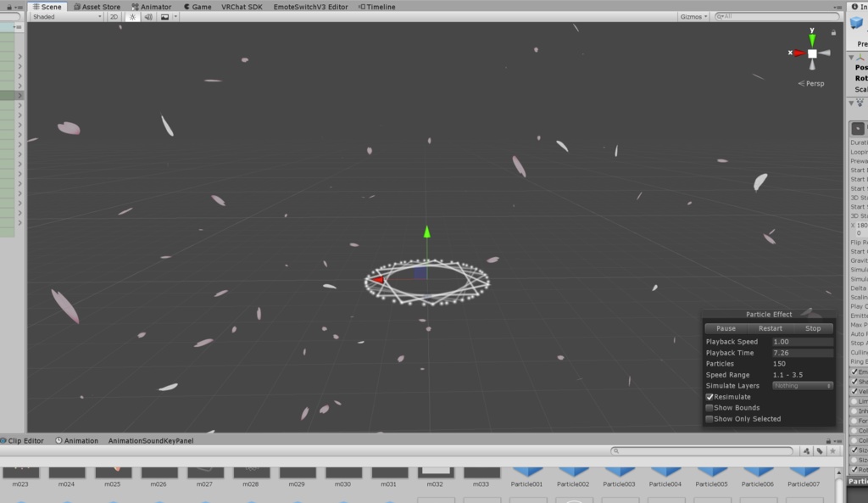Viewport: 868px width, 503px height.
Task: Click Playback Time value field
Action: [802, 353]
